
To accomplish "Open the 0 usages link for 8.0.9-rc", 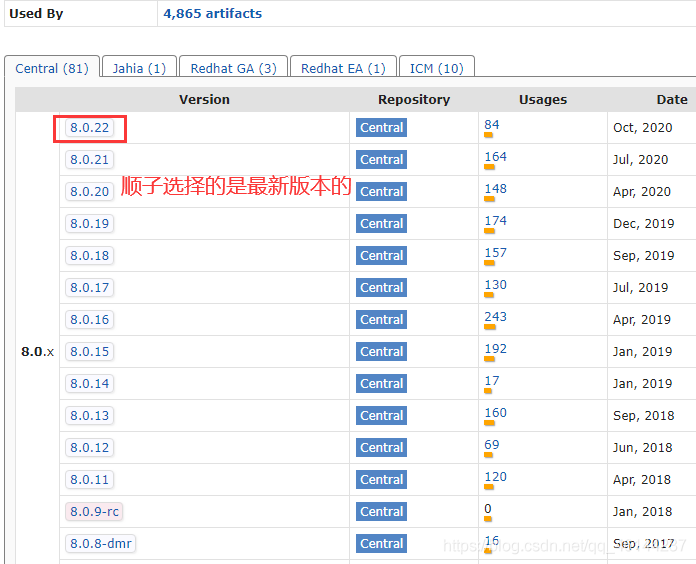I will point(488,509).
